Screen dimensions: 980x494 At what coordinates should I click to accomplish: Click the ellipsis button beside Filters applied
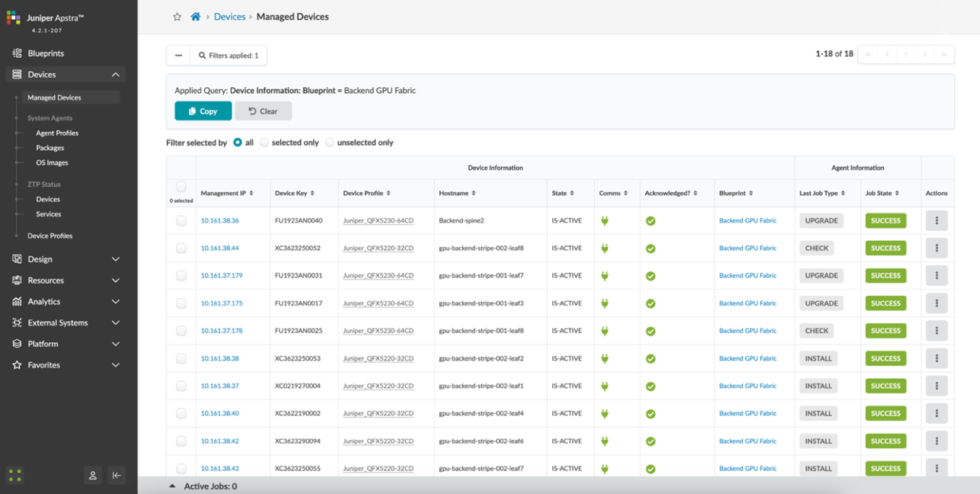(178, 56)
